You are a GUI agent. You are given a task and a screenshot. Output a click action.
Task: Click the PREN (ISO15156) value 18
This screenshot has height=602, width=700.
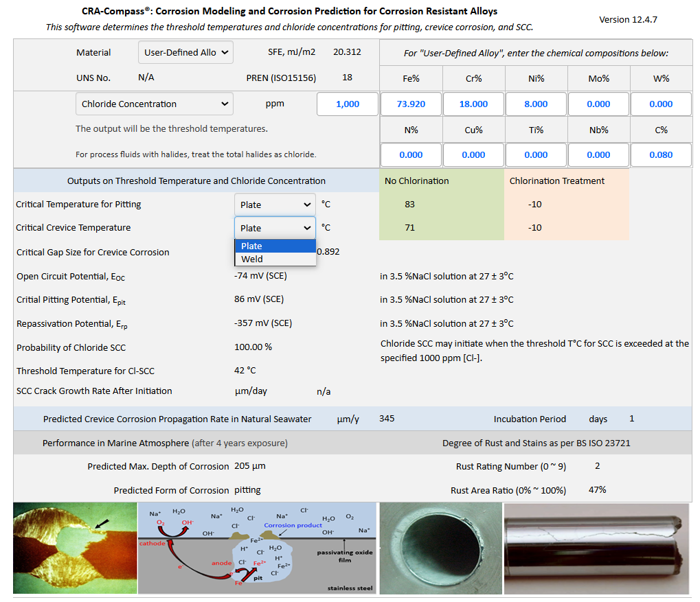point(347,78)
